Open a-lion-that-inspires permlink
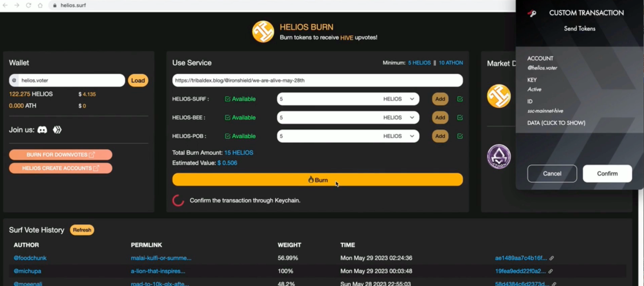 coord(158,271)
